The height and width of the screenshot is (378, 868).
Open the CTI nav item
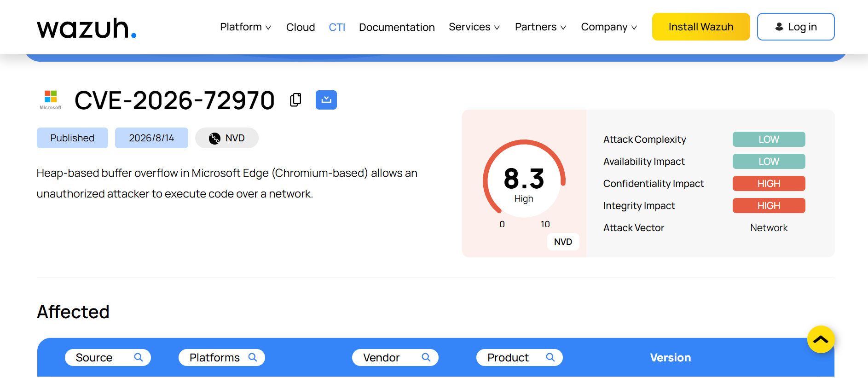337,27
